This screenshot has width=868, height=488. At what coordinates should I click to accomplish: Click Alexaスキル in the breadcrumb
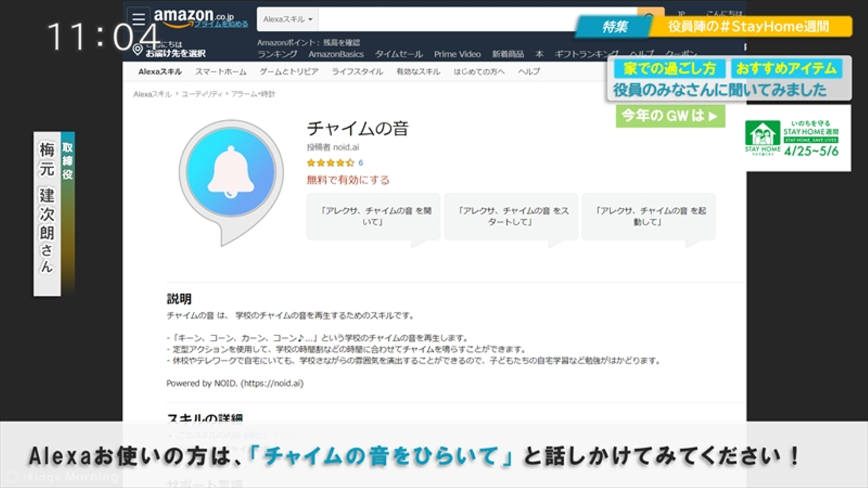153,95
